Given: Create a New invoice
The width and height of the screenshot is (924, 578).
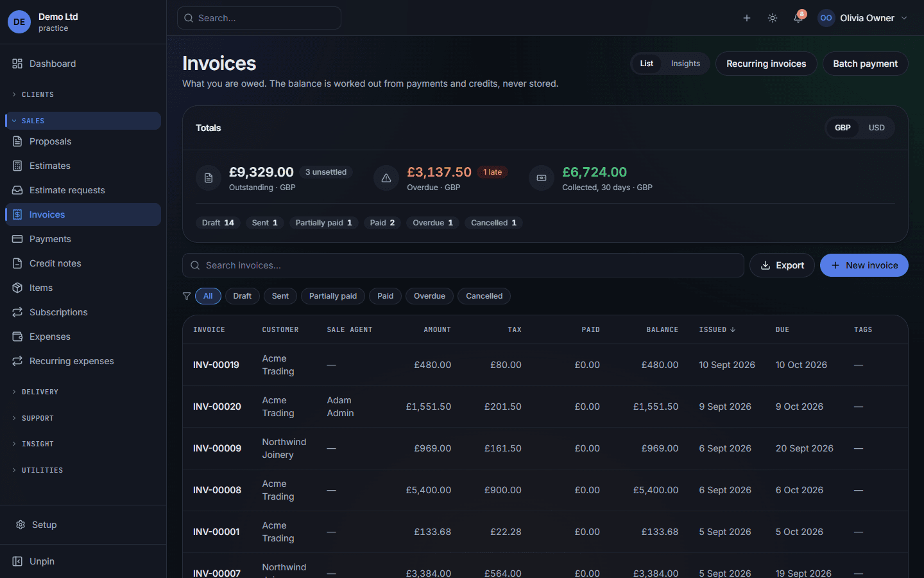Looking at the screenshot, I should point(864,265).
